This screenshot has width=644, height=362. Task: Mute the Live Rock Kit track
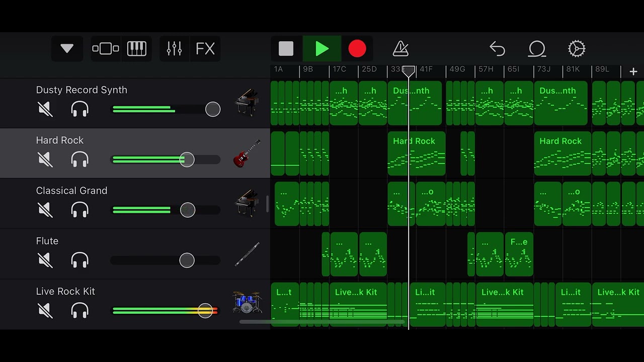tap(45, 310)
